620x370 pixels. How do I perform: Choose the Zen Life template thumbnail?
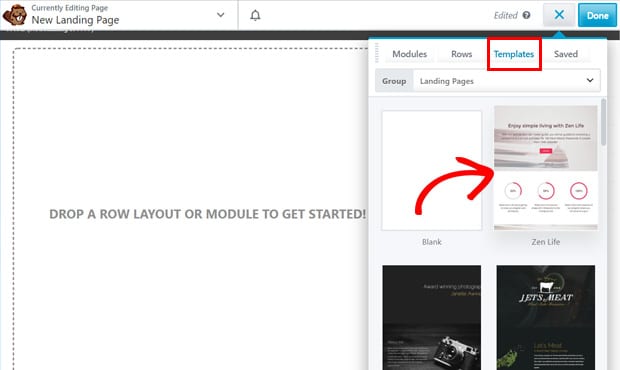click(546, 168)
